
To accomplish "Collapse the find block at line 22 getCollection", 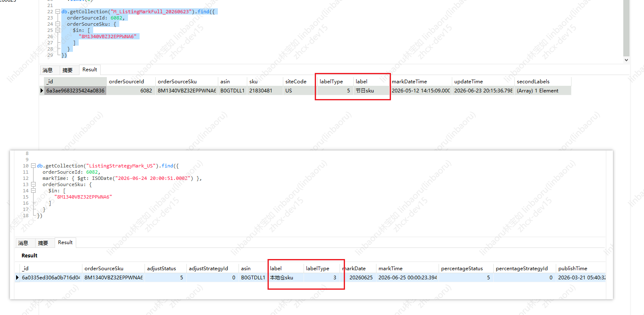I will pos(58,12).
